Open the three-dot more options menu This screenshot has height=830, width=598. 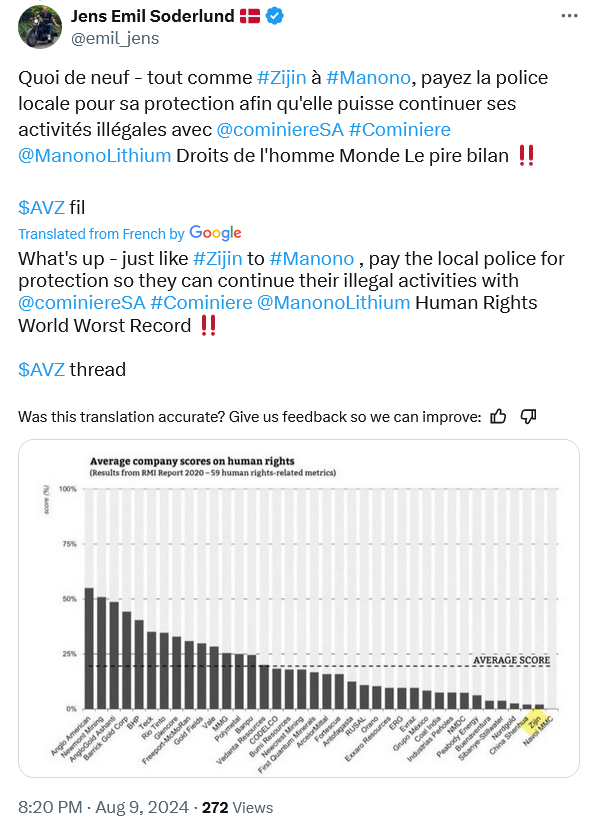(569, 16)
